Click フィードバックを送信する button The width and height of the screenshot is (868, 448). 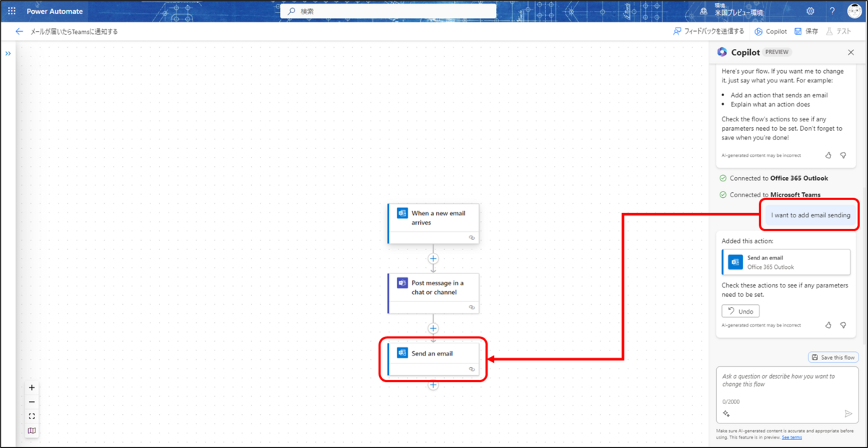pyautogui.click(x=708, y=32)
